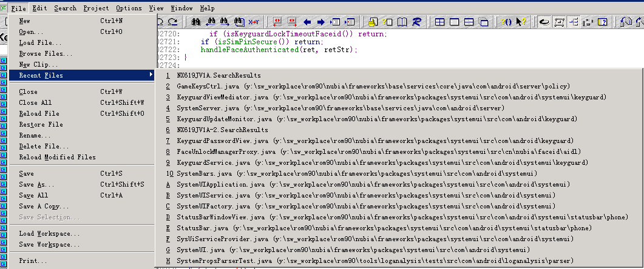The height and width of the screenshot is (269, 644).
Task: Select Rename... in the File menu
Action: pyautogui.click(x=82, y=135)
